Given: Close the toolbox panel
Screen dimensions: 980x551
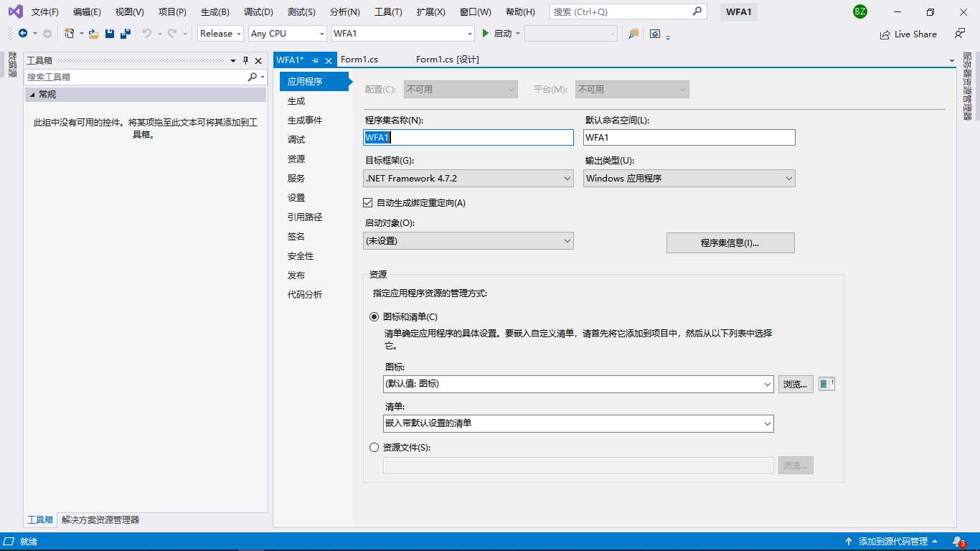Looking at the screenshot, I should 258,60.
